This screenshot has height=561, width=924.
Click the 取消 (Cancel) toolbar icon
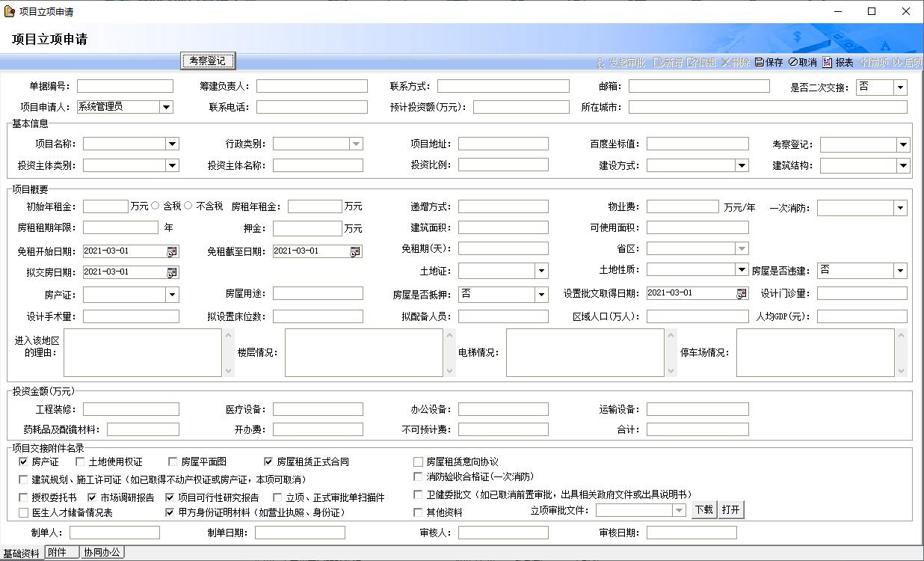point(802,63)
